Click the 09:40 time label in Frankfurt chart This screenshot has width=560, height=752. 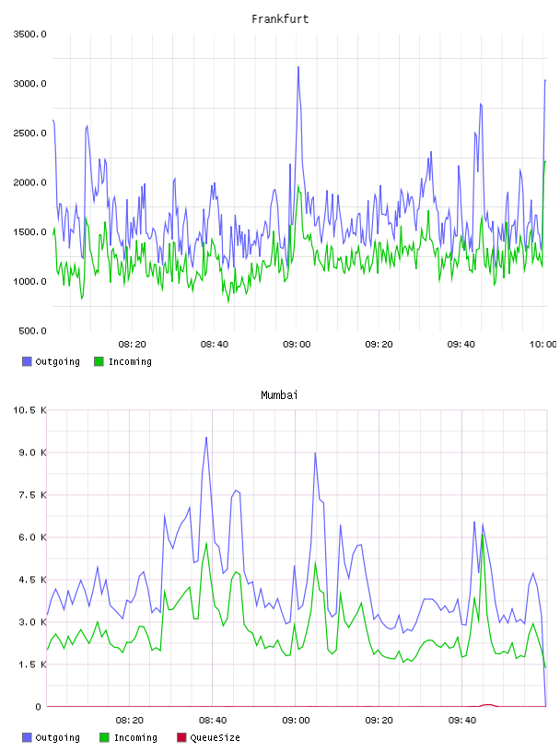pyautogui.click(x=461, y=345)
